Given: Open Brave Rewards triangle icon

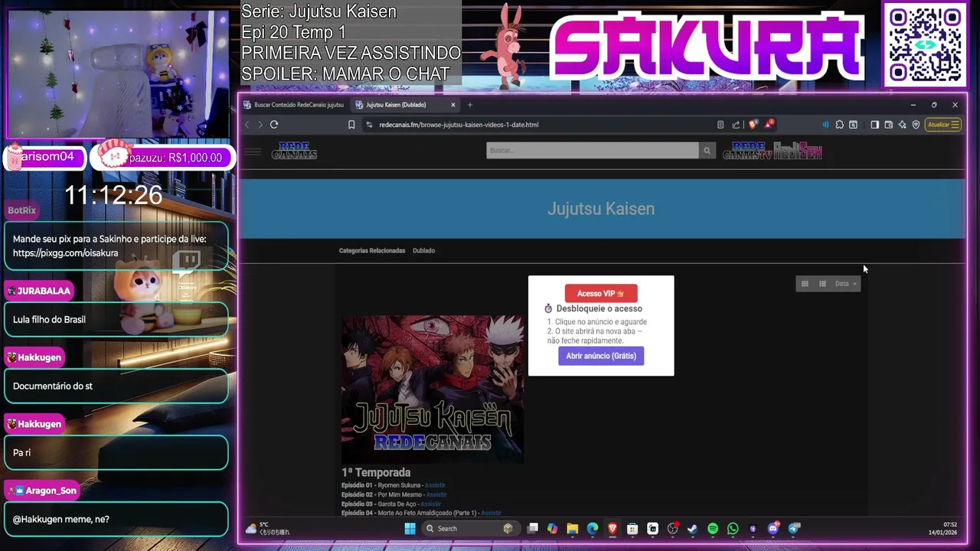Looking at the screenshot, I should [769, 124].
